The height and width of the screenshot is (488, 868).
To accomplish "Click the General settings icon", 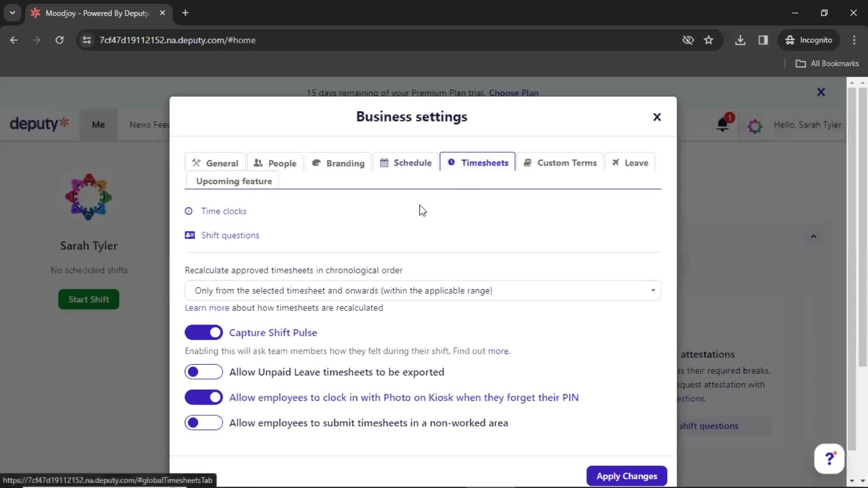I will tap(196, 163).
